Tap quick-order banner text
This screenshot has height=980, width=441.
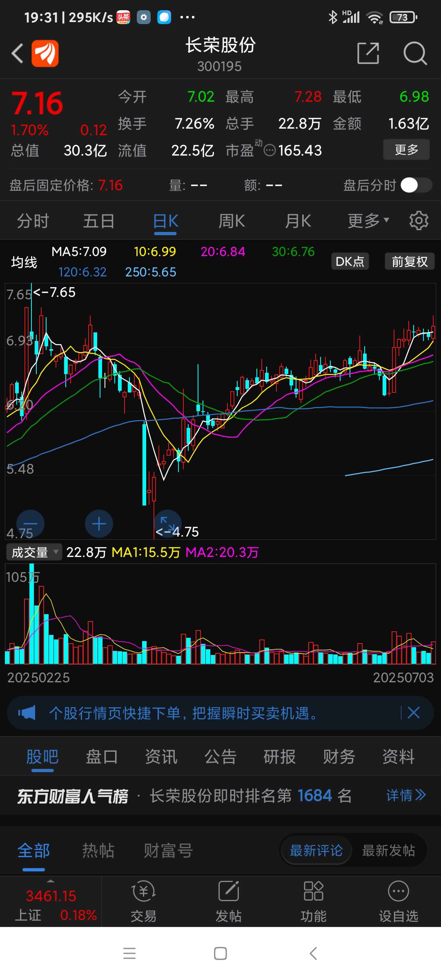click(x=183, y=713)
